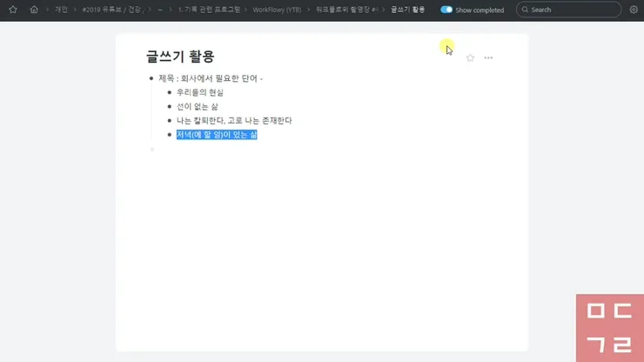Open the settings gear icon
Viewport: 644px width, 362px height.
634,10
